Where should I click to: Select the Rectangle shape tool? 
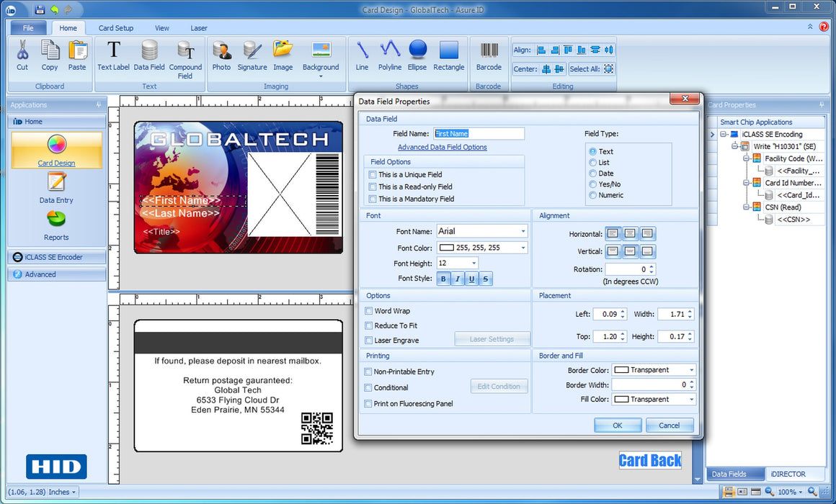448,56
